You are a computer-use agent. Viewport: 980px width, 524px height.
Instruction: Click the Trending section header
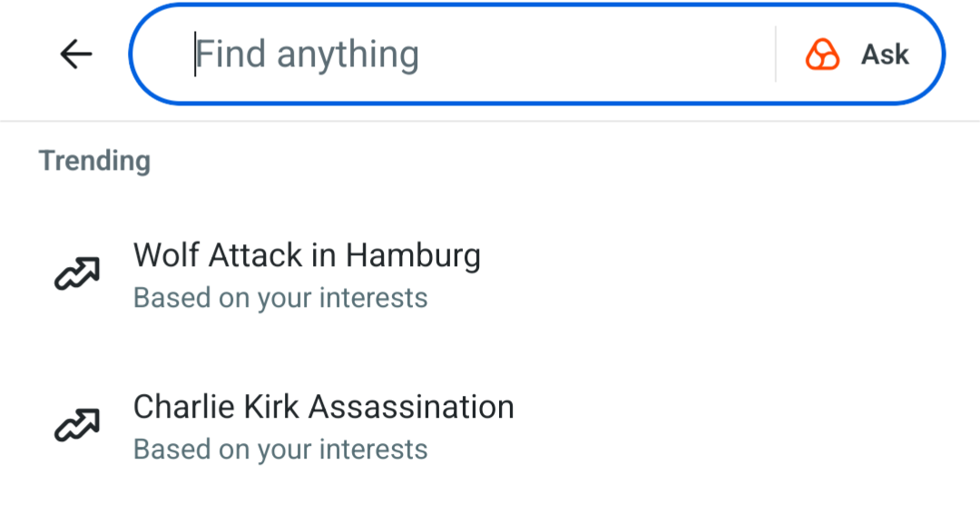point(94,161)
